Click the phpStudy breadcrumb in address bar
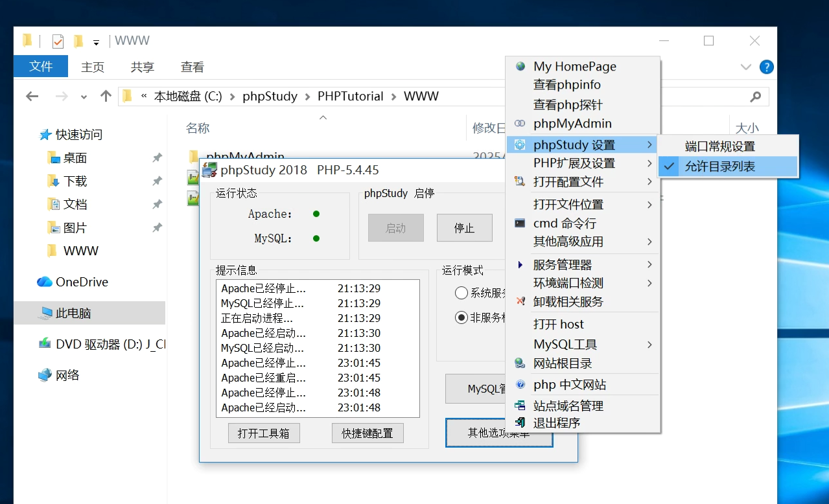Viewport: 829px width, 504px height. click(270, 97)
